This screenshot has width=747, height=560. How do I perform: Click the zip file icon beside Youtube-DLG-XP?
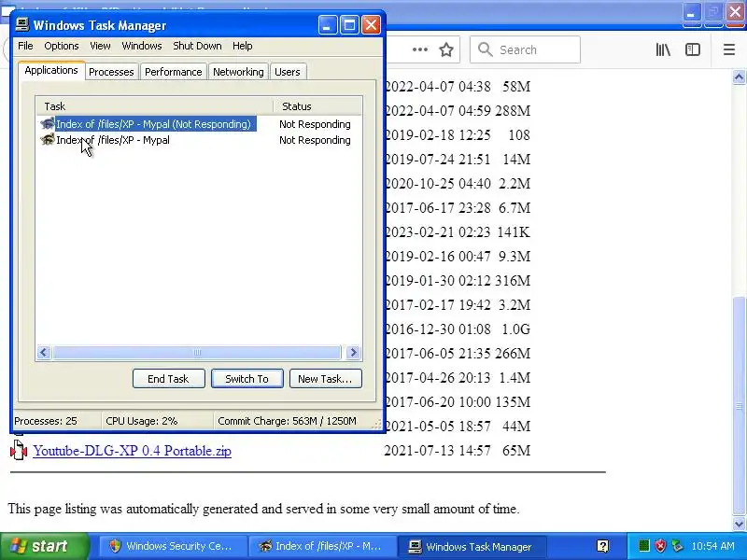point(19,450)
